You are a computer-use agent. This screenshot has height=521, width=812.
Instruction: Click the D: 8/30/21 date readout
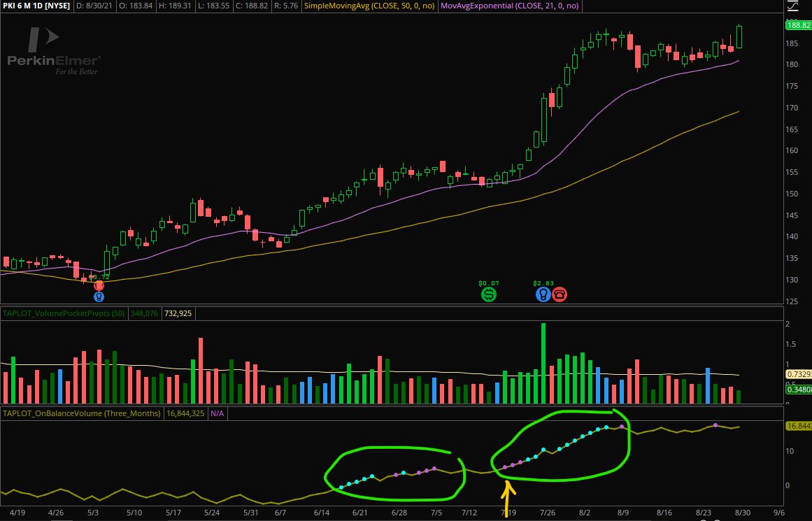coord(94,6)
